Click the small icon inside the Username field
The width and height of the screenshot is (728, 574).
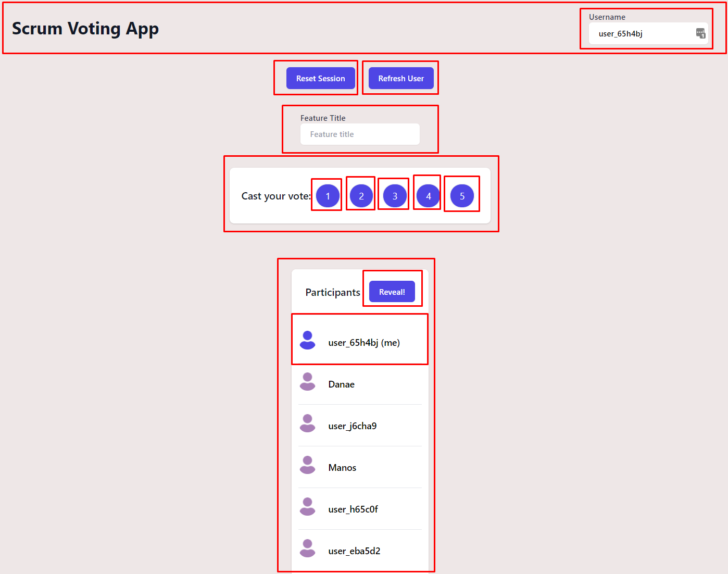tap(700, 33)
